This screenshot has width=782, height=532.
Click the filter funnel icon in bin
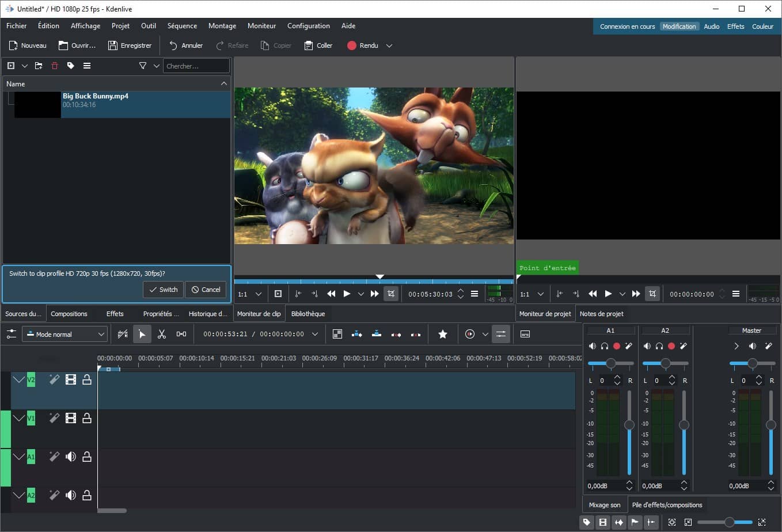click(x=143, y=66)
